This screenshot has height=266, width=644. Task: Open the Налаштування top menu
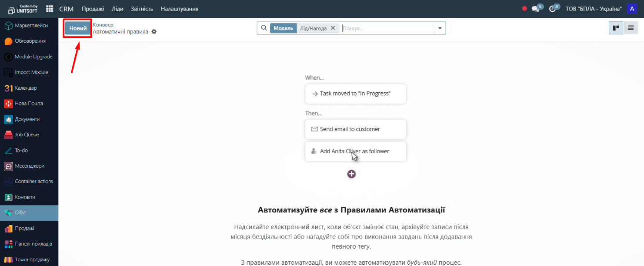[180, 9]
